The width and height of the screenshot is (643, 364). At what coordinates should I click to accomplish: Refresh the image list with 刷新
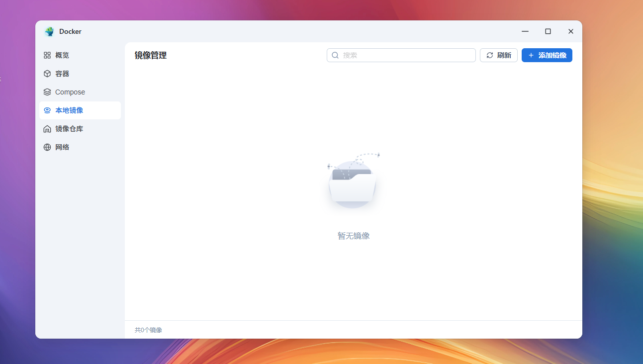tap(499, 55)
